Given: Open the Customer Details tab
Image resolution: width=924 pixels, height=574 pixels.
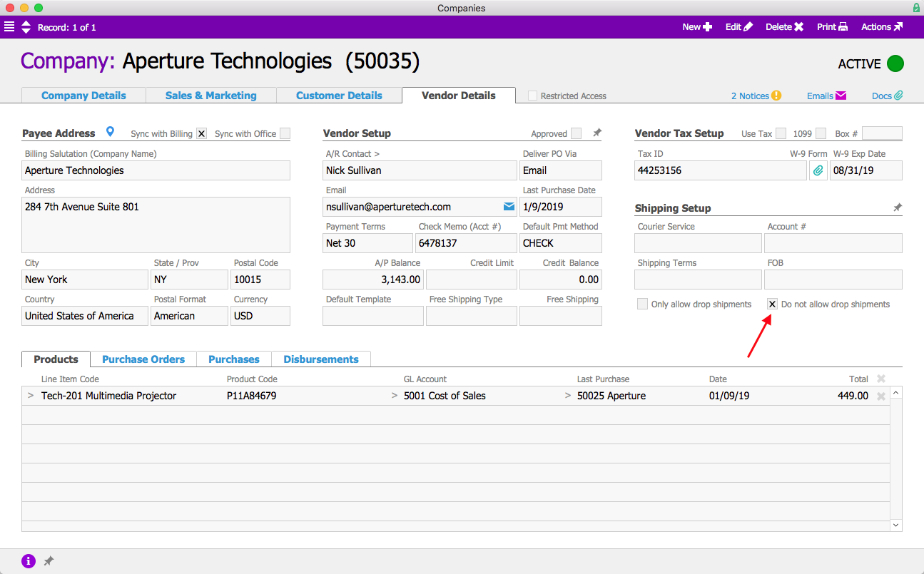Looking at the screenshot, I should [339, 96].
